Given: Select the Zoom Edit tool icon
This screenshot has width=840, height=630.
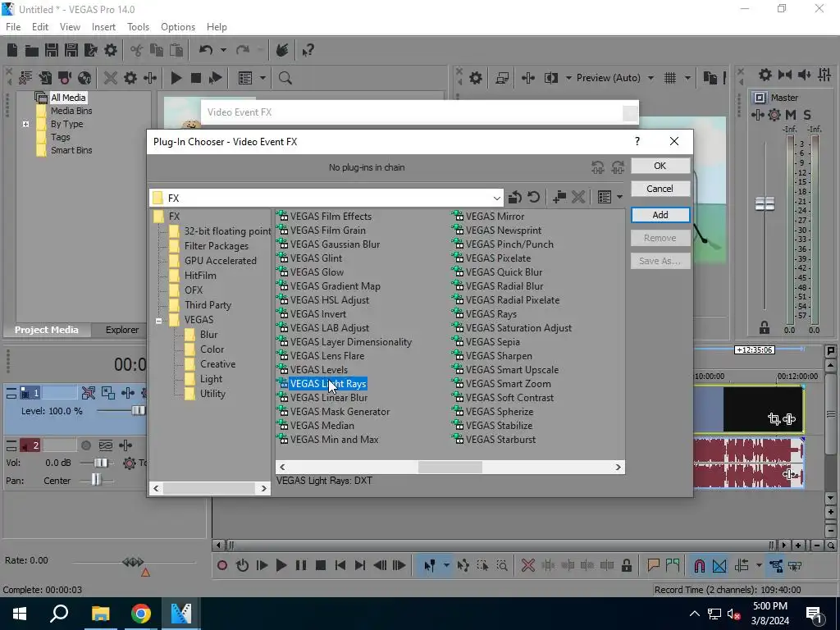Looking at the screenshot, I should 502,565.
